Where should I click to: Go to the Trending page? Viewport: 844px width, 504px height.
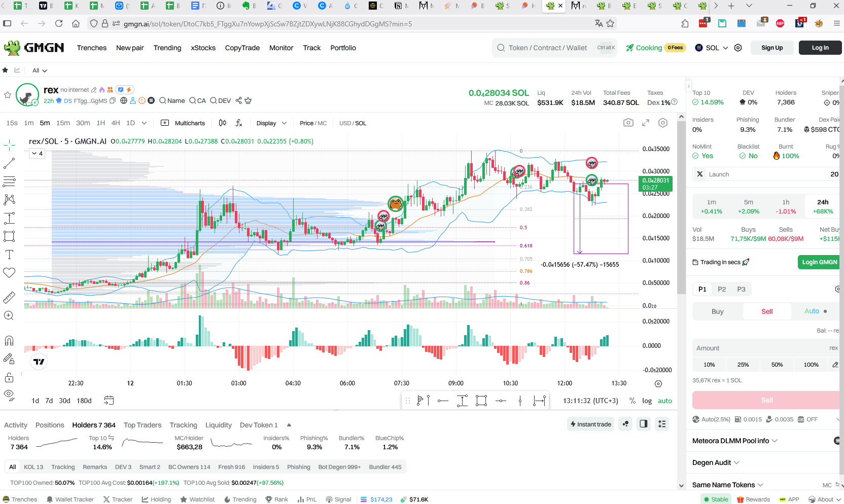pyautogui.click(x=167, y=48)
